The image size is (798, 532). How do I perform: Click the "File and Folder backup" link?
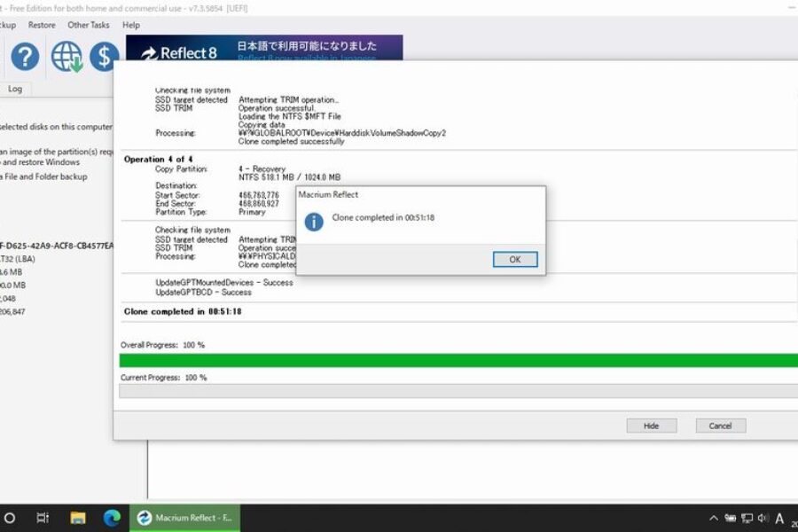pyautogui.click(x=46, y=176)
